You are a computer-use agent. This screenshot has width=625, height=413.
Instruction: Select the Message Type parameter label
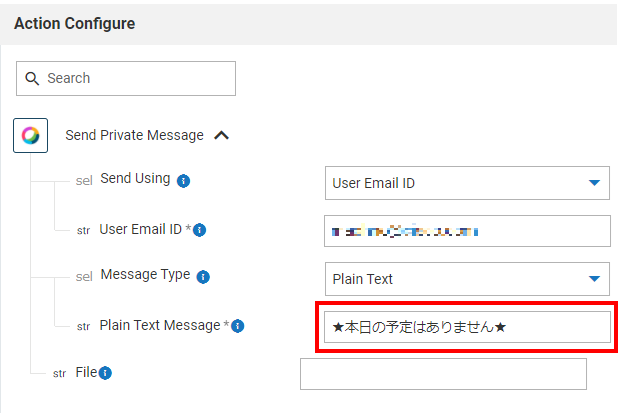[x=145, y=275]
